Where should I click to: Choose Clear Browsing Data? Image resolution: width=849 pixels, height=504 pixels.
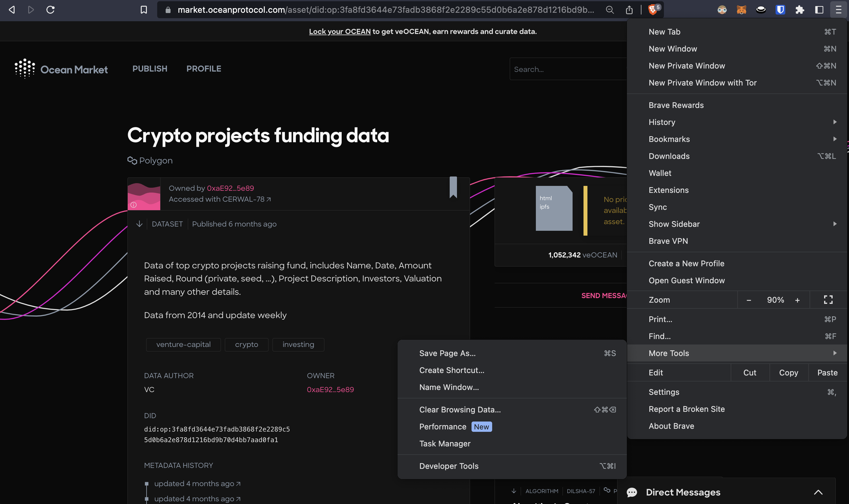pos(512,410)
